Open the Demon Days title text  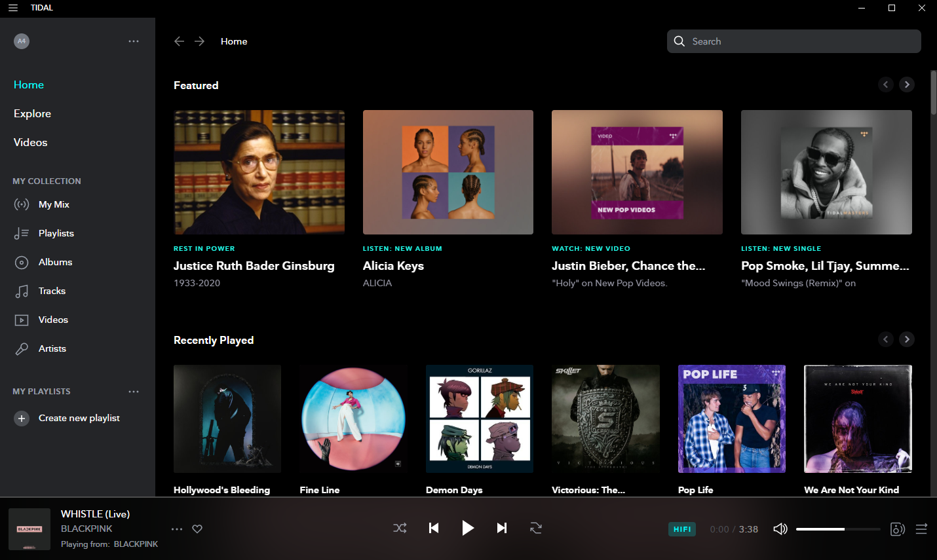tap(454, 490)
